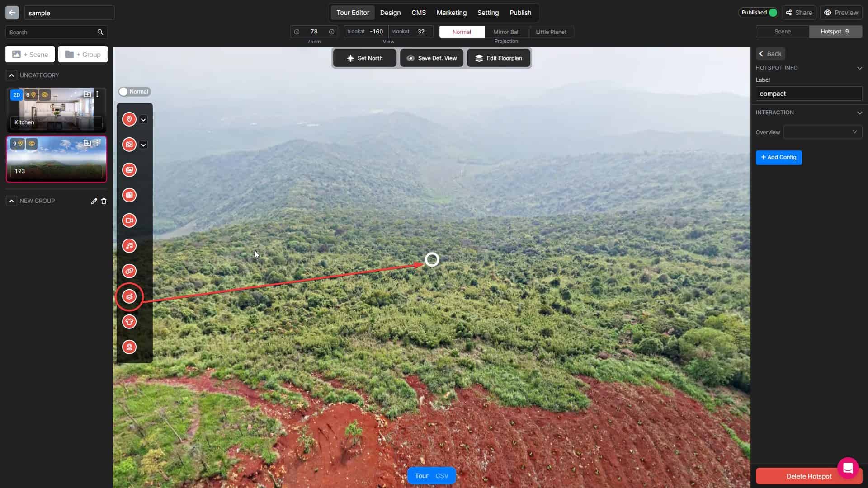Open the Overview dropdown in Interaction
868x488 pixels.
pyautogui.click(x=822, y=132)
